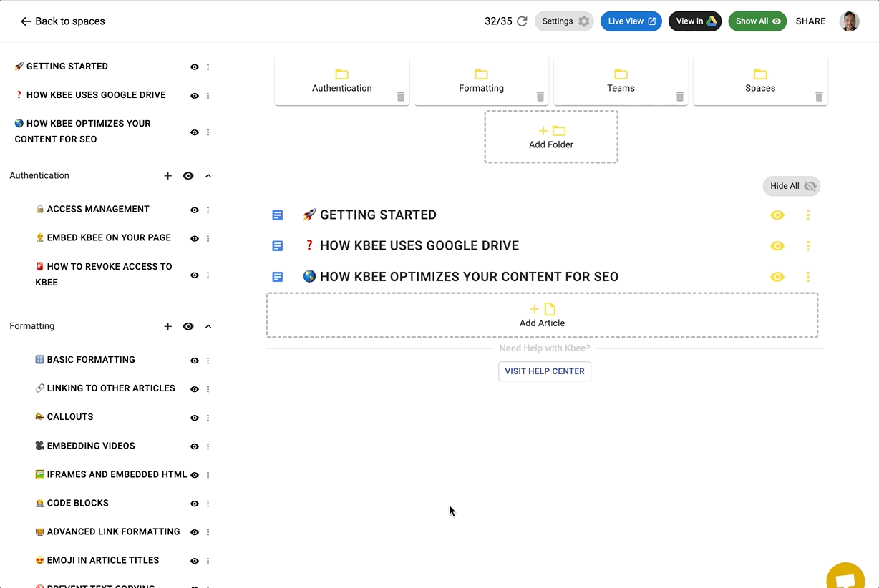The width and height of the screenshot is (879, 588).
Task: Click document icon beside How Kbee Uses Google Drive
Action: 278,246
